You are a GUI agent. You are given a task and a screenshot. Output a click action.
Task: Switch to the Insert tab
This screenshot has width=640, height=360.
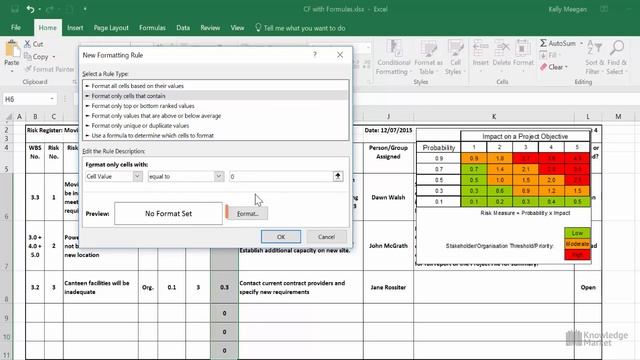[75, 28]
